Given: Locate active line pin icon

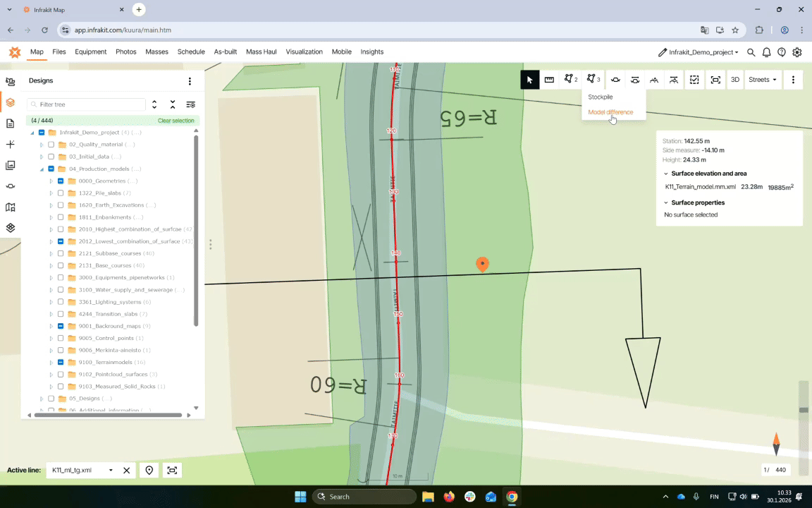Looking at the screenshot, I should (x=149, y=470).
